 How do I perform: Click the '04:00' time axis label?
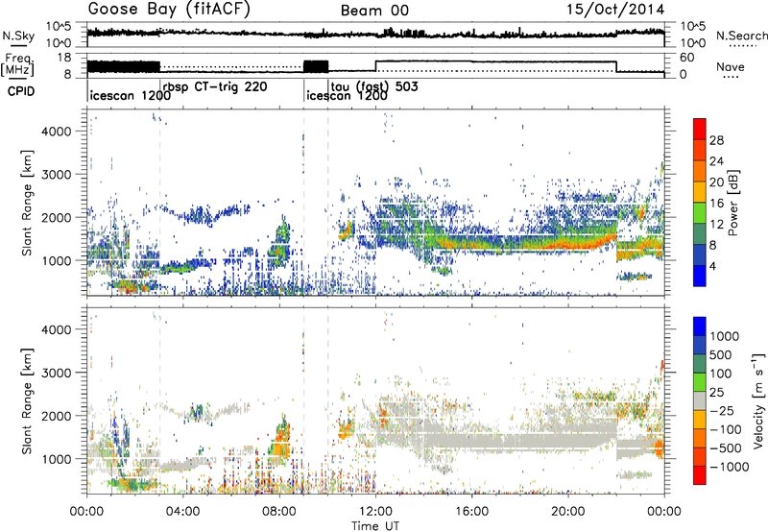coord(183,512)
